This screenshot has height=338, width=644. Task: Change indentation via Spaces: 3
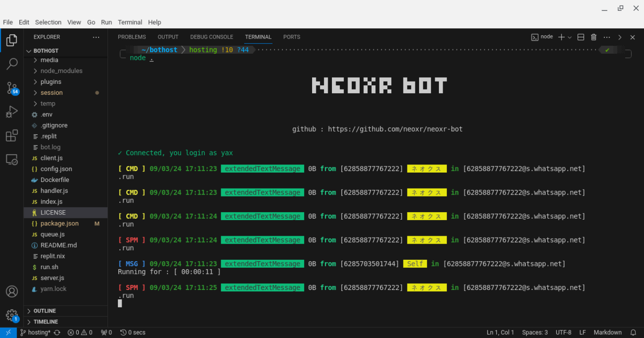click(535, 332)
